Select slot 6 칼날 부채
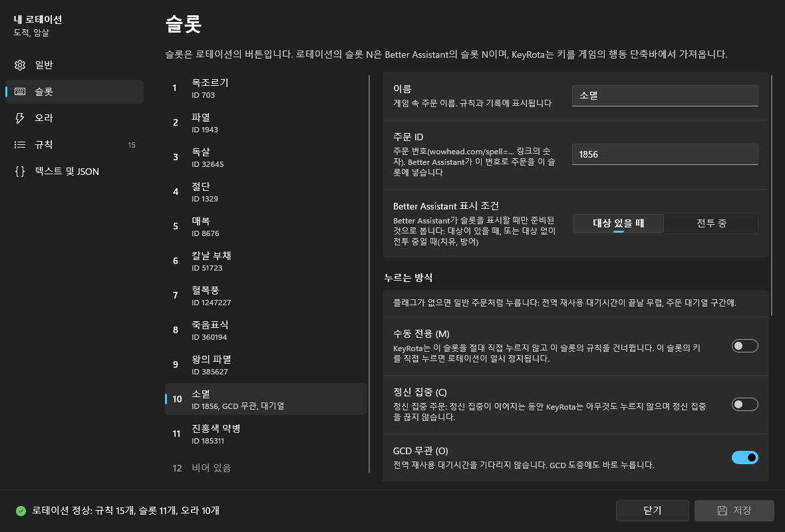This screenshot has height=532, width=785. coord(265,261)
